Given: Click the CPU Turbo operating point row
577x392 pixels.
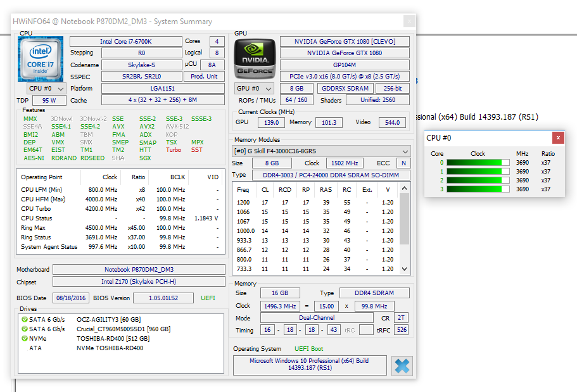Looking at the screenshot, I should [120, 209].
